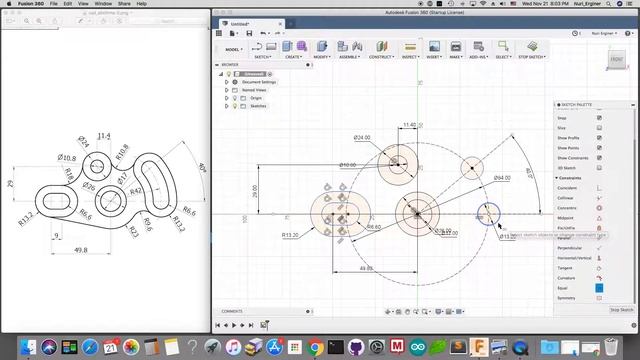Open the File menu in macOS menu bar
Screen dimensions: 640x360
(x=53, y=4)
